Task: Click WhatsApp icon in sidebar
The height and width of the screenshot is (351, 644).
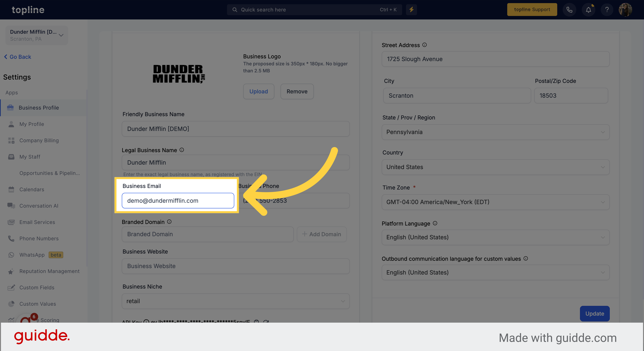Action: click(x=11, y=255)
